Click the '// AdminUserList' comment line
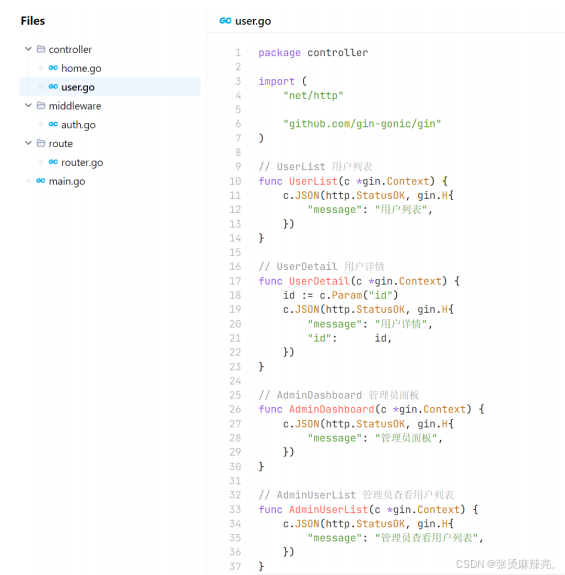Viewport: 565px width, 575px height. tap(356, 495)
